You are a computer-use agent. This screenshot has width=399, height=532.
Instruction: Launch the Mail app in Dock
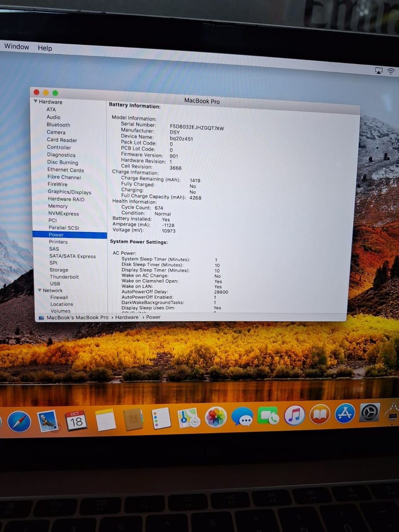[x=48, y=421]
